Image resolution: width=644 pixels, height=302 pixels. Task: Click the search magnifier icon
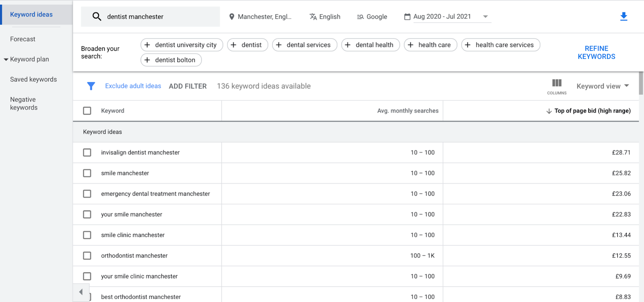tap(97, 17)
